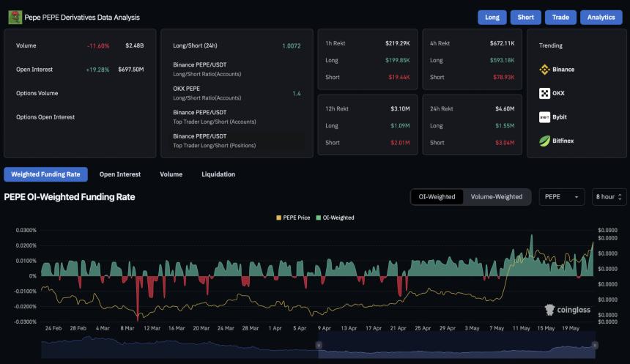Toggle OI-Weighted legend series

pyautogui.click(x=335, y=218)
